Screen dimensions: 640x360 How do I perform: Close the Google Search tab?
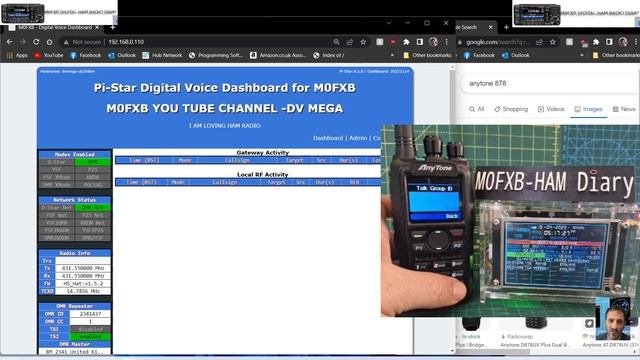(491, 27)
